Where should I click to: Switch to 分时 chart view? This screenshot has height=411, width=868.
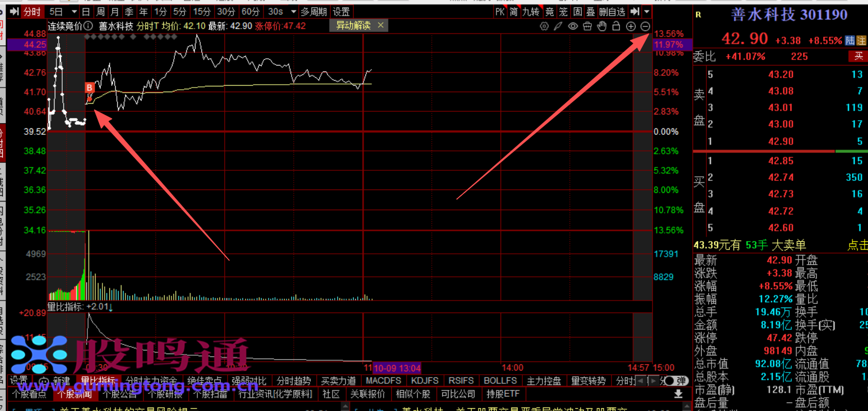coord(32,12)
